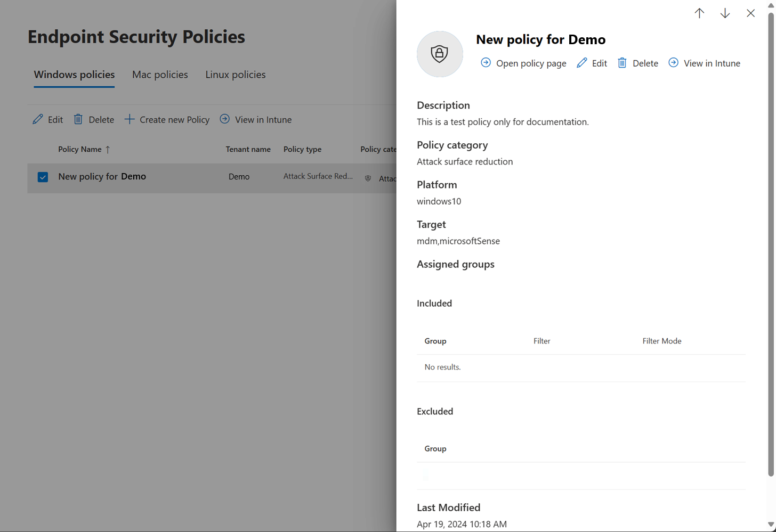Screen dimensions: 776x532
Task: Switch to the Mac policies tab
Action: click(160, 75)
